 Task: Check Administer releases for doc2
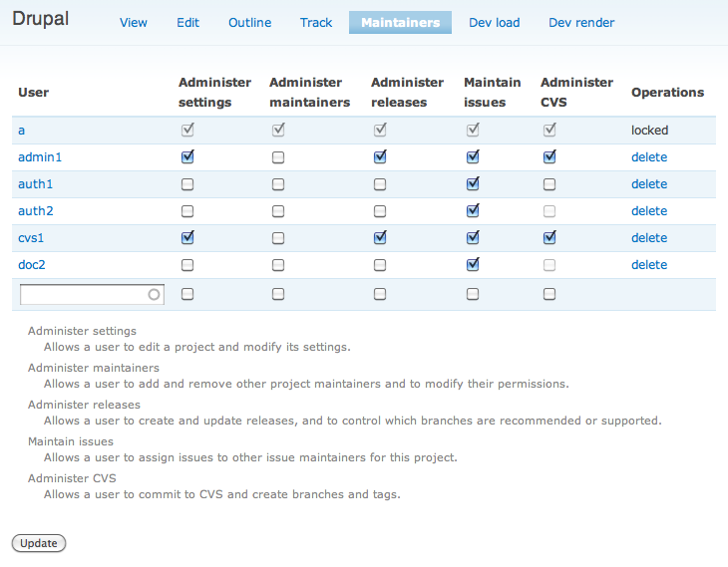tap(380, 265)
